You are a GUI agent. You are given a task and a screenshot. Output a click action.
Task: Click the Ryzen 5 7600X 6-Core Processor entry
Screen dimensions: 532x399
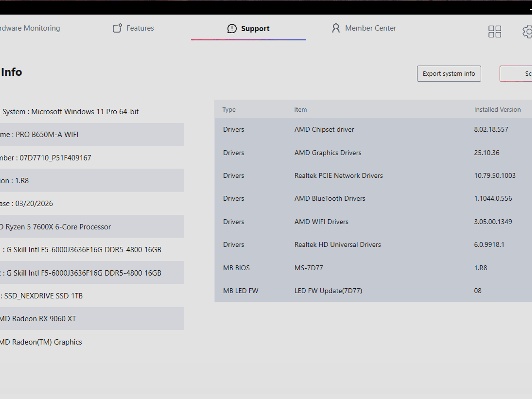coord(58,227)
